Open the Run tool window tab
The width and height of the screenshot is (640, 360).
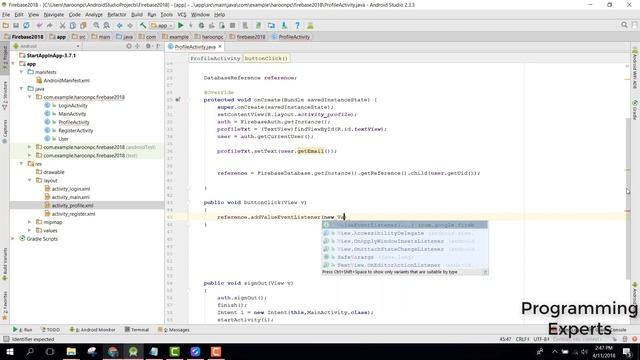[22, 329]
